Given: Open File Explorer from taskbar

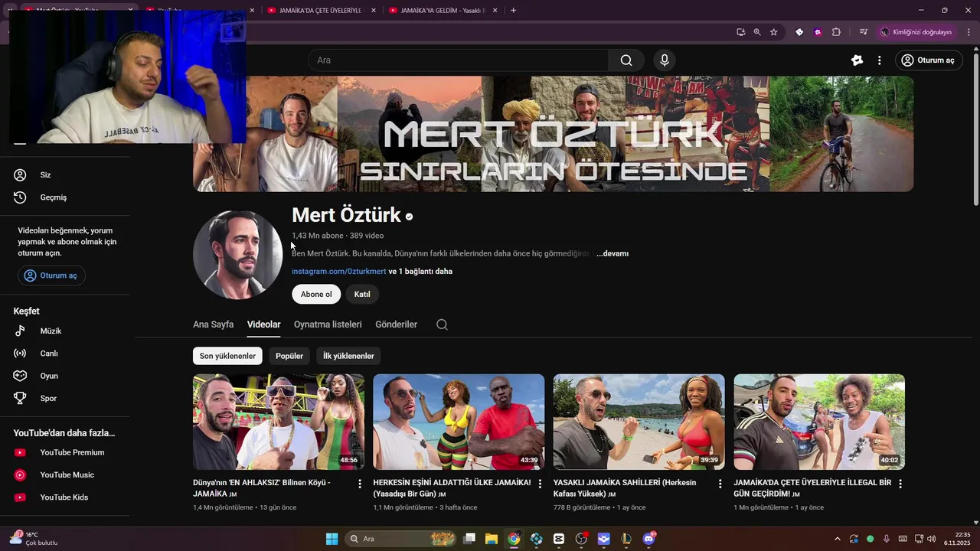Looking at the screenshot, I should 491,539.
